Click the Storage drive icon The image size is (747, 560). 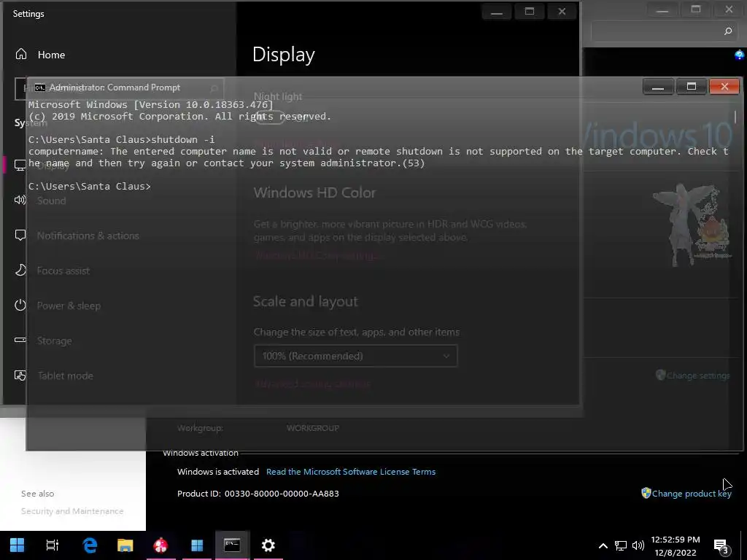(x=20, y=340)
